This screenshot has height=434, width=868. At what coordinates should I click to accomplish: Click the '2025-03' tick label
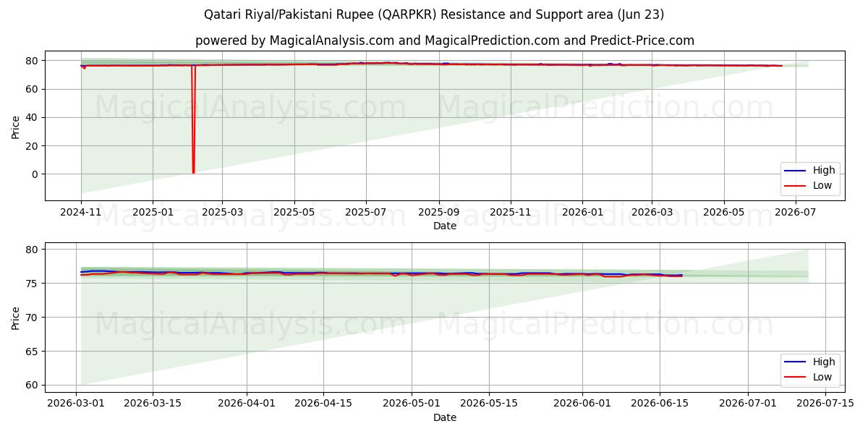[x=222, y=212]
